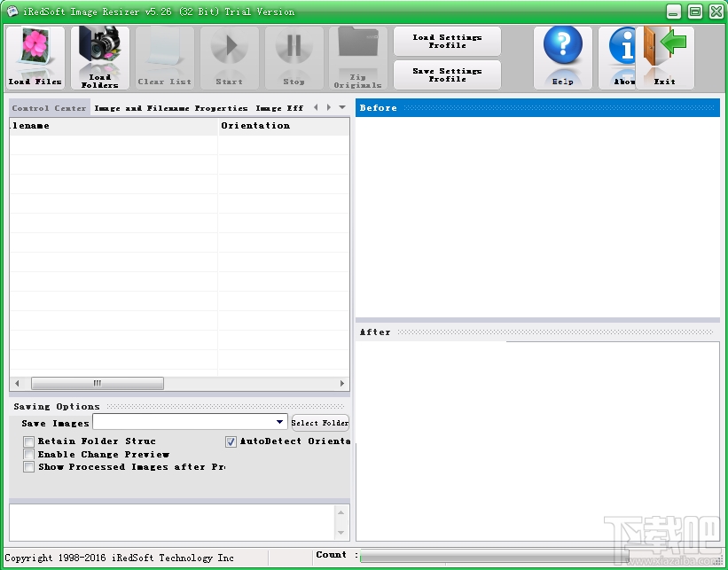
Task: Click the Select Folder button
Action: click(x=320, y=423)
